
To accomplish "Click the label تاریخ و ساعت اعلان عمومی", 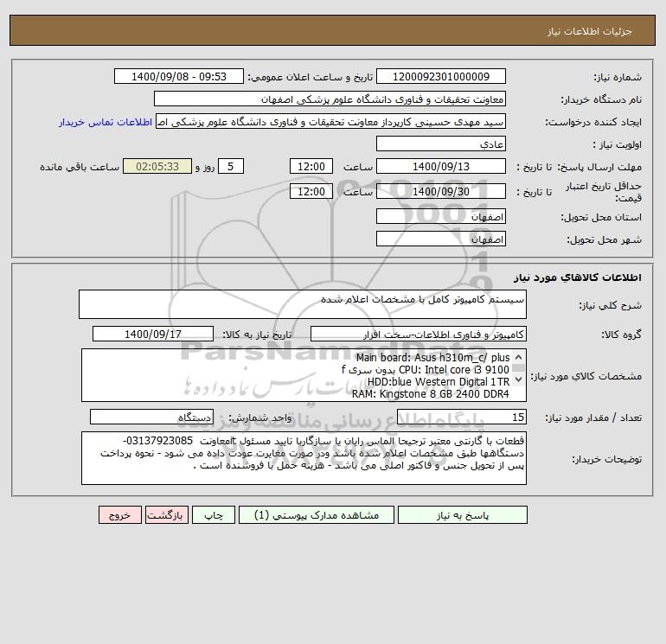I will pyautogui.click(x=311, y=77).
